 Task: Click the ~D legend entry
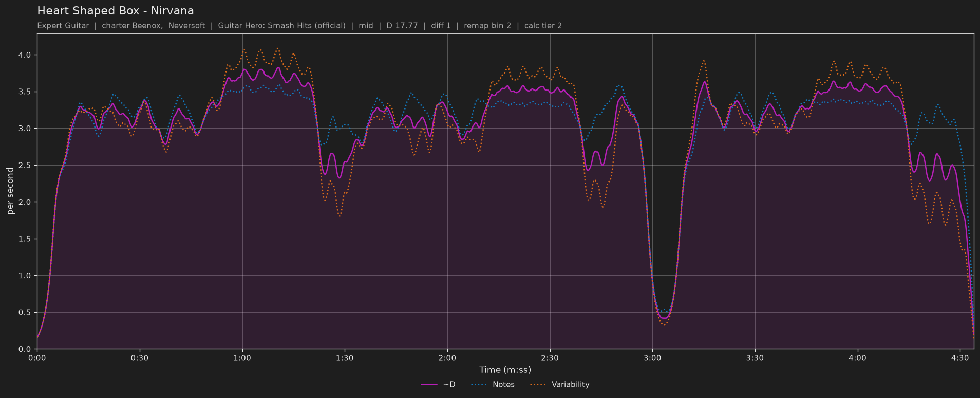[438, 384]
